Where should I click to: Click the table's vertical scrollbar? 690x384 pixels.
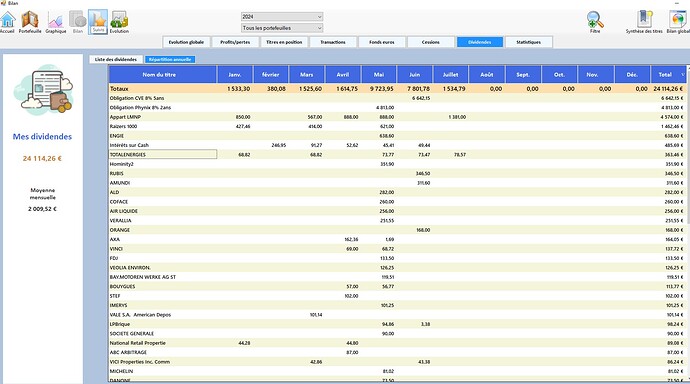(688, 224)
